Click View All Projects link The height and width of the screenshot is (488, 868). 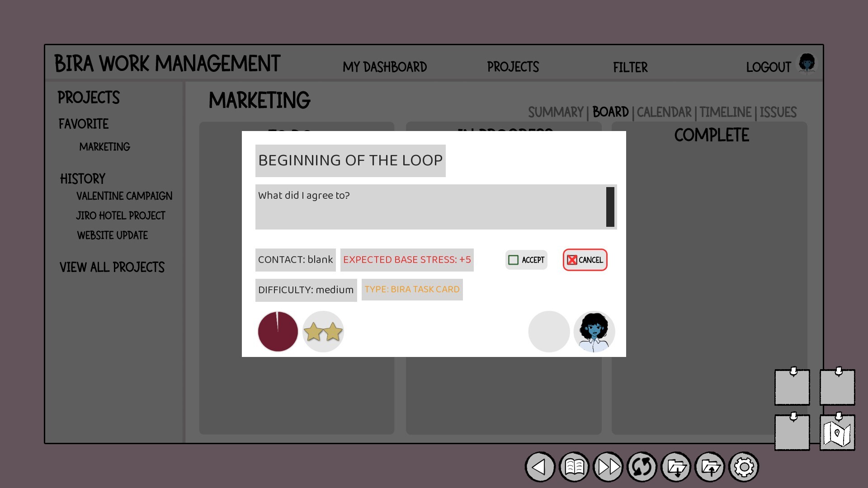[112, 267]
